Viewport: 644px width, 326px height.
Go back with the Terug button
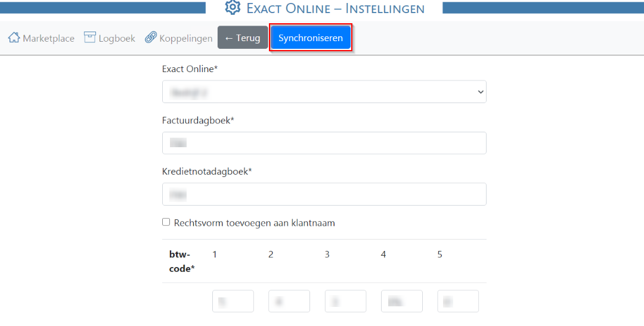[242, 38]
